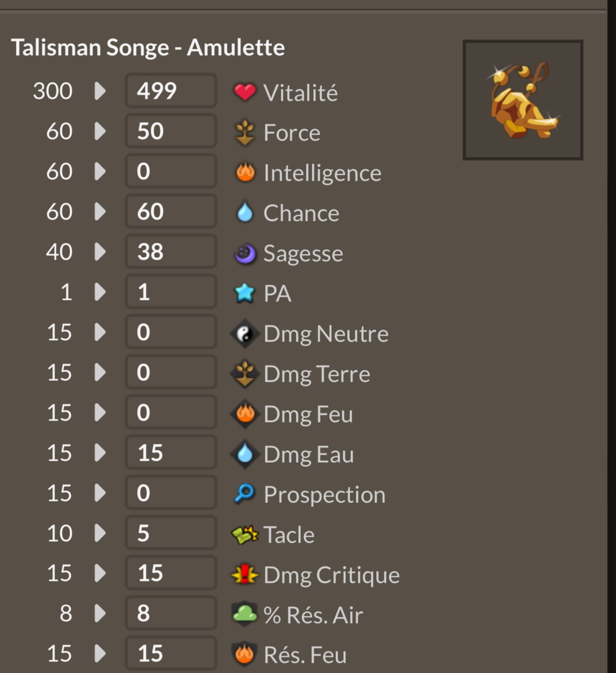This screenshot has width=616, height=673.
Task: Click the Force stat icon
Action: pyautogui.click(x=245, y=132)
